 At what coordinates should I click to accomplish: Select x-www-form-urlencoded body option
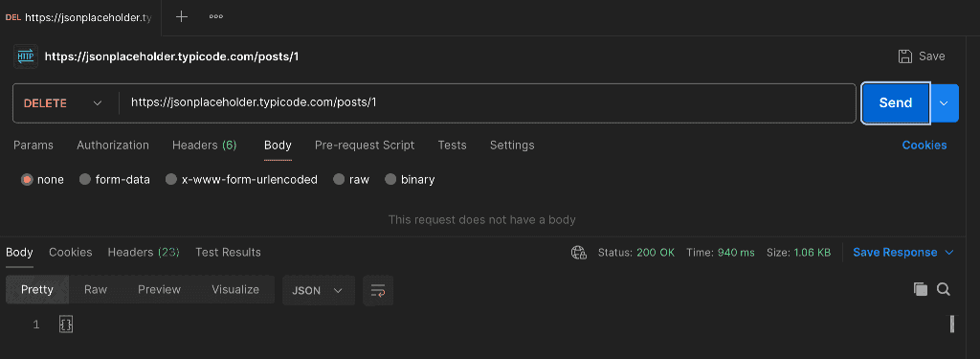[x=171, y=180]
